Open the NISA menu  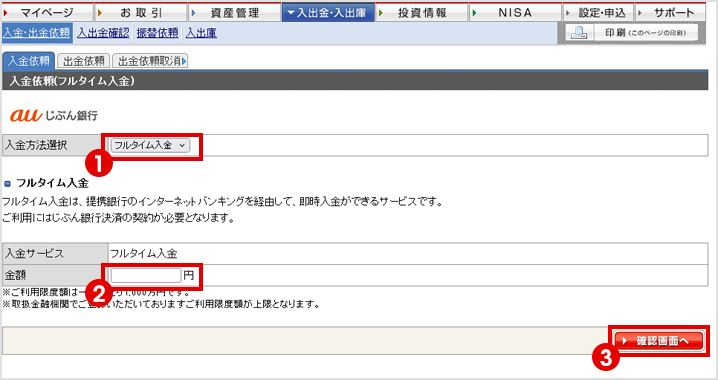(x=515, y=12)
